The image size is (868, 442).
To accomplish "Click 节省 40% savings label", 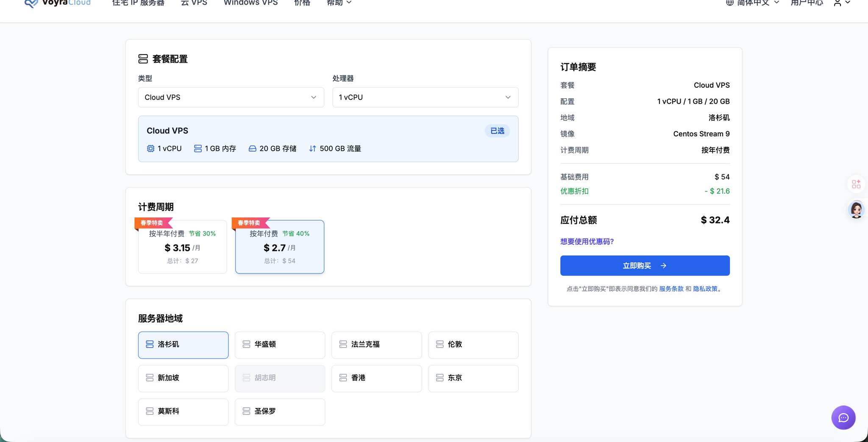I will pos(296,234).
